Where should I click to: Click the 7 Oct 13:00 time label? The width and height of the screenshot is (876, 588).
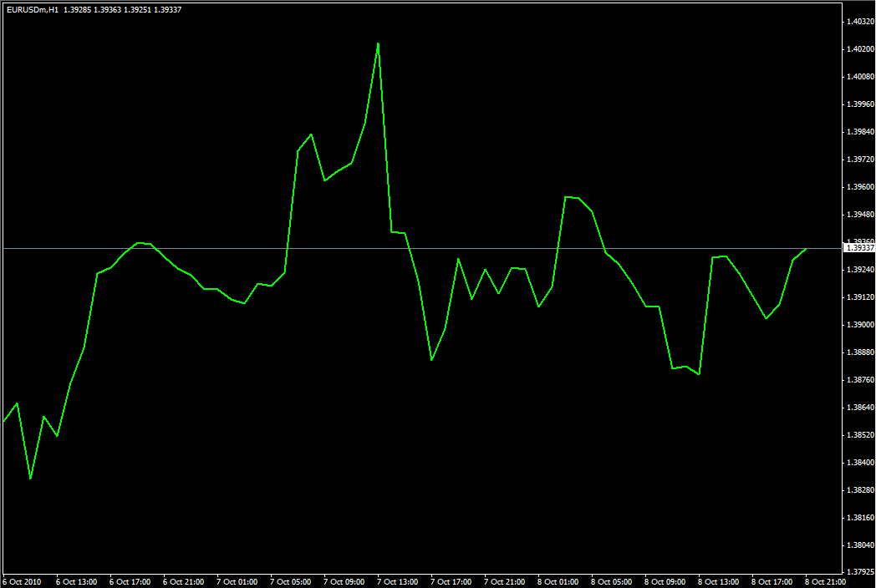click(x=398, y=582)
